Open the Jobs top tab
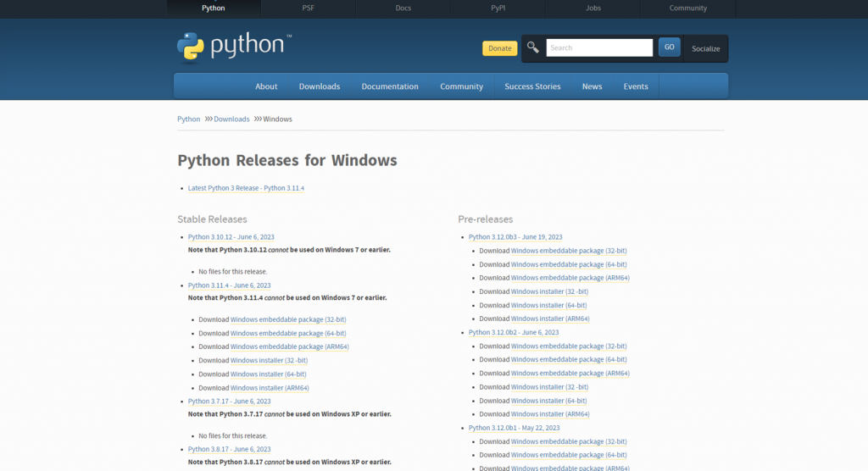This screenshot has width=868, height=471. tap(593, 8)
